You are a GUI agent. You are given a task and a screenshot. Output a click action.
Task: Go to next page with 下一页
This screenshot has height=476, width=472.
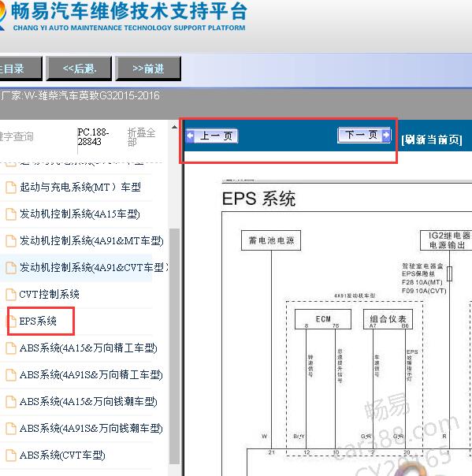[364, 135]
